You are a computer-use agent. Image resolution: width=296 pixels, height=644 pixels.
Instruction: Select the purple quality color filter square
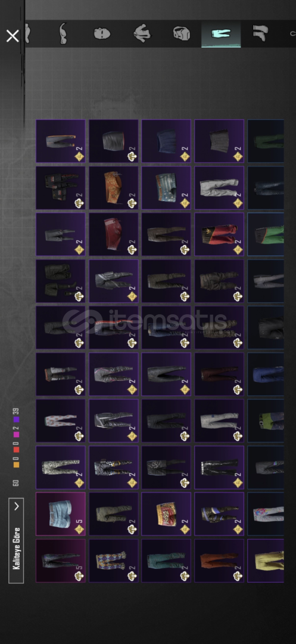coord(16,419)
